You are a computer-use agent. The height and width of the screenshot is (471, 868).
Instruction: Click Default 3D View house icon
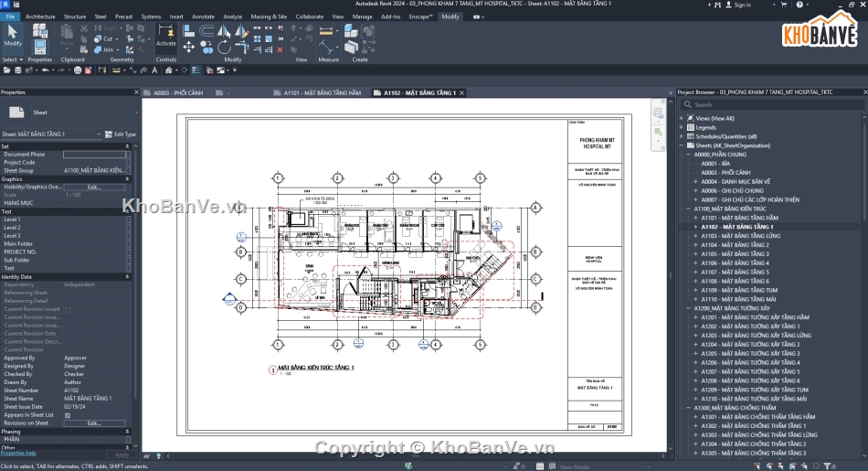point(169,70)
